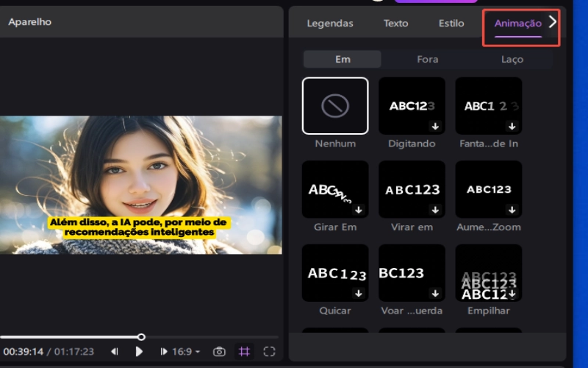Open the 16:9 aspect ratio dropdown
Viewport: 588px width, 368px height.
(x=186, y=352)
